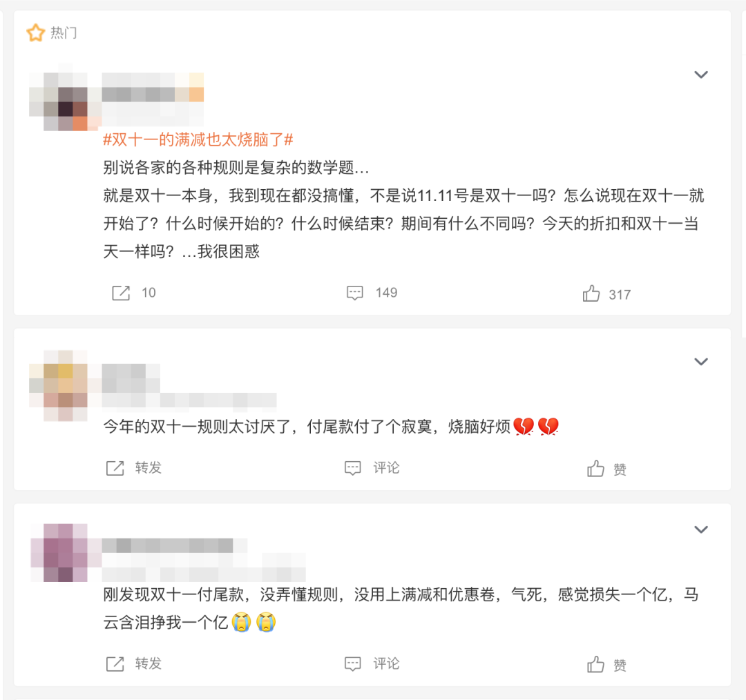Toggle 赞 thumbs-up on the 损失一个亿 post
Image resolution: width=746 pixels, height=700 pixels.
click(595, 665)
